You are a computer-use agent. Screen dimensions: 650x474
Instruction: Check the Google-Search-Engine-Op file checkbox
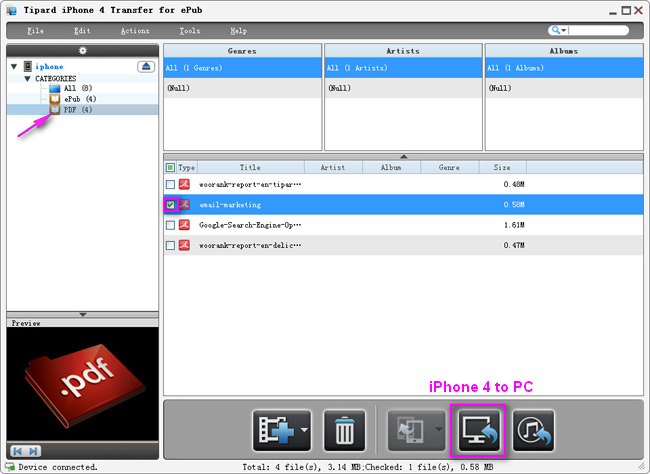[170, 225]
